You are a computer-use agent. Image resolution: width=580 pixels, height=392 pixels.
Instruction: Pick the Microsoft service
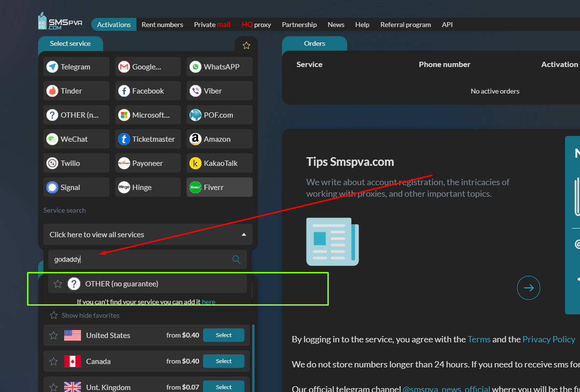(x=148, y=115)
